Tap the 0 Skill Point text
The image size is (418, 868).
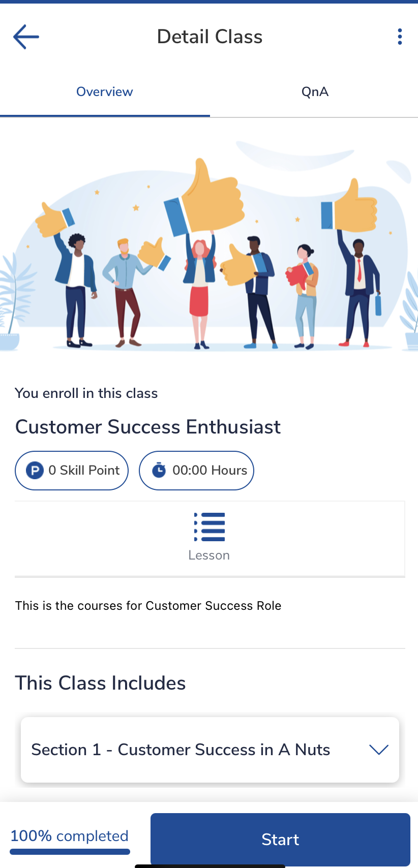84,471
